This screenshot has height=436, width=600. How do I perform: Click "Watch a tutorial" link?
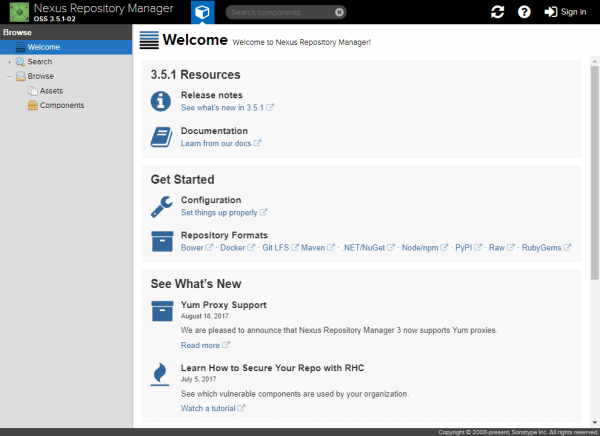click(x=213, y=408)
